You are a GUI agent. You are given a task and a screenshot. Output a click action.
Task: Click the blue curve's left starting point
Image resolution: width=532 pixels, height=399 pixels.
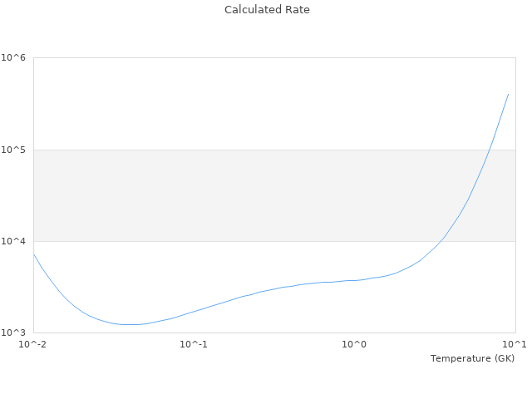click(33, 254)
